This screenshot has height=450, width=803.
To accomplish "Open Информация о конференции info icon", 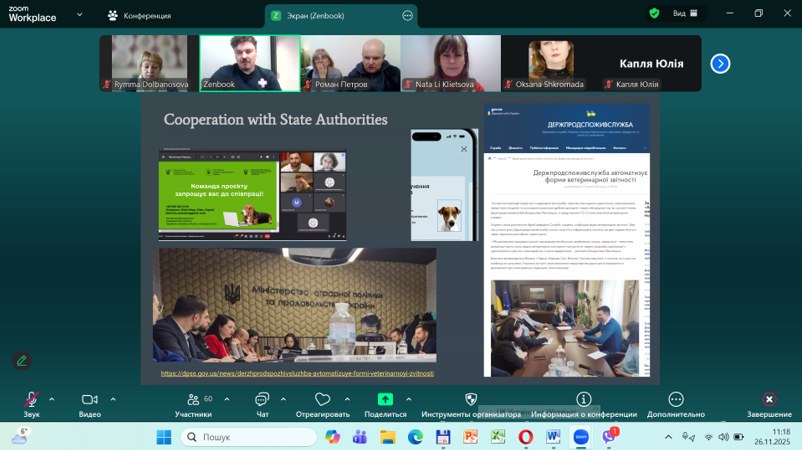I will pos(584,400).
